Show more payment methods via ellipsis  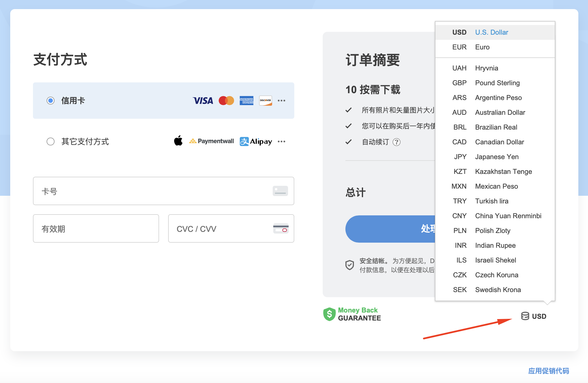pos(282,141)
